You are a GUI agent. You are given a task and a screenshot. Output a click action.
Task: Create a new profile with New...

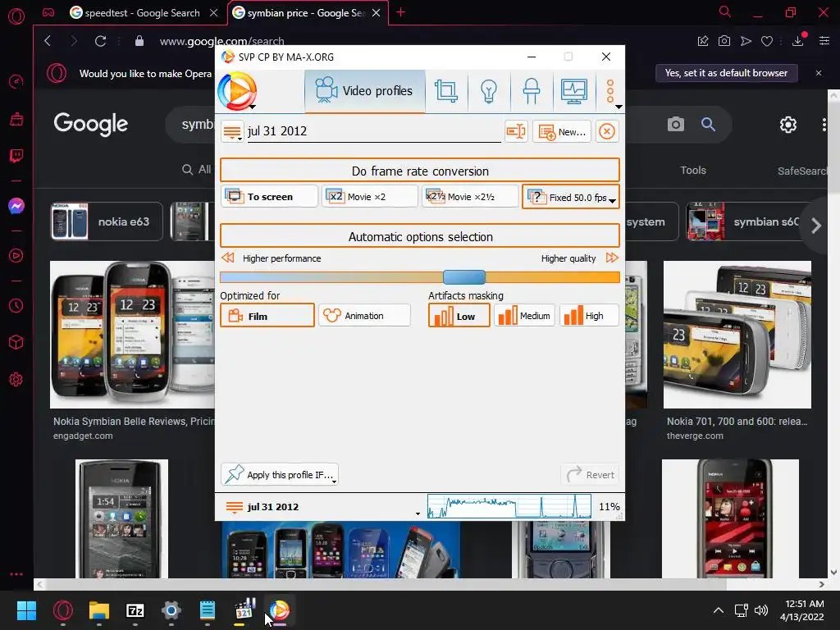point(561,132)
